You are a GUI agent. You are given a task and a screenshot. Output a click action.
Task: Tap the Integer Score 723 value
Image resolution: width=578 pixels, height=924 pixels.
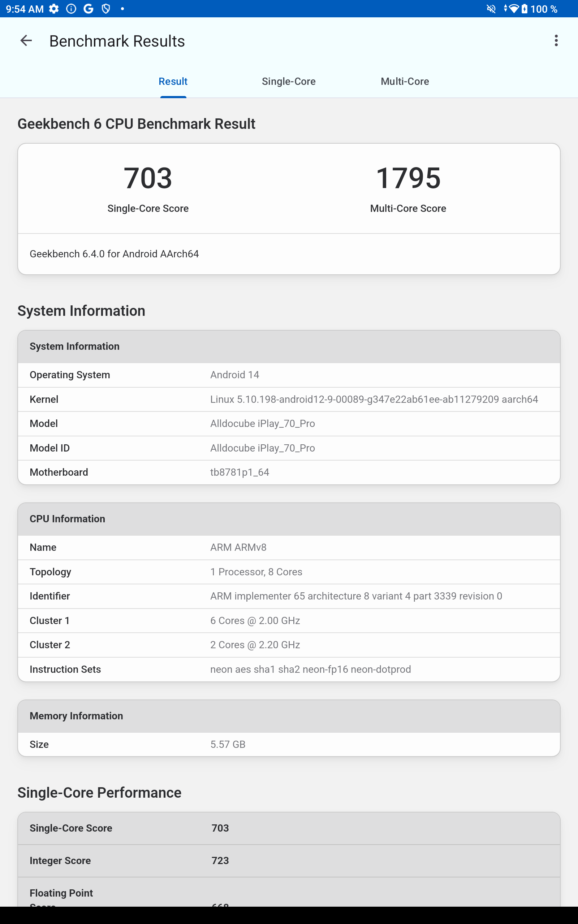tap(220, 860)
